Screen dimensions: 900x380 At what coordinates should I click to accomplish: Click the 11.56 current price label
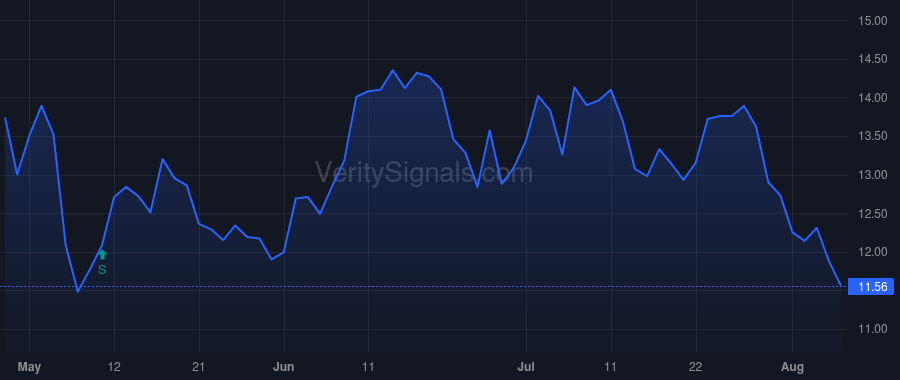[x=871, y=286]
